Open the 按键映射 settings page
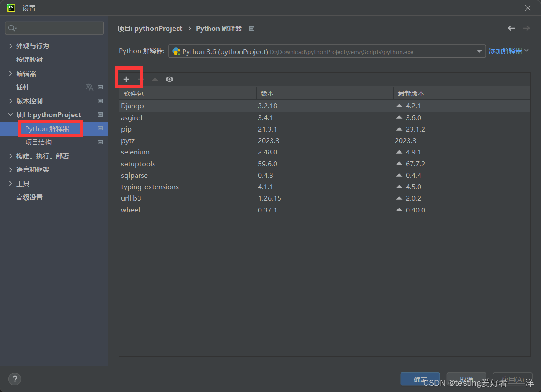Viewport: 541px width, 392px height. click(29, 59)
